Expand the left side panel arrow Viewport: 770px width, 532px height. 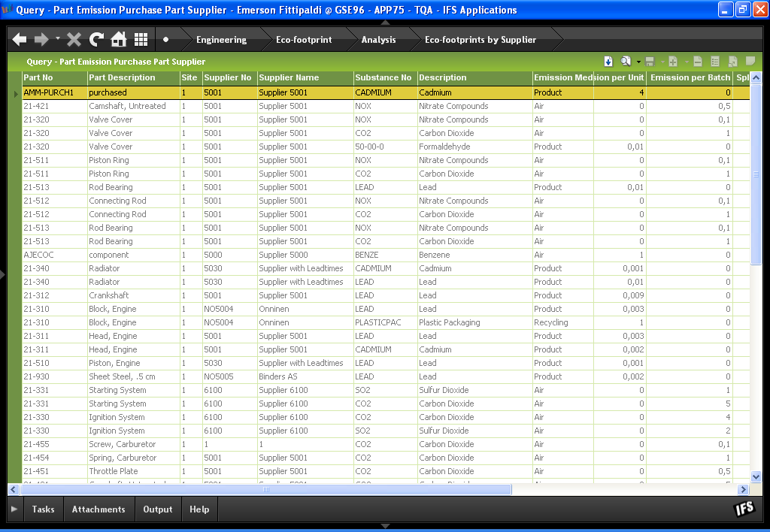[2, 275]
